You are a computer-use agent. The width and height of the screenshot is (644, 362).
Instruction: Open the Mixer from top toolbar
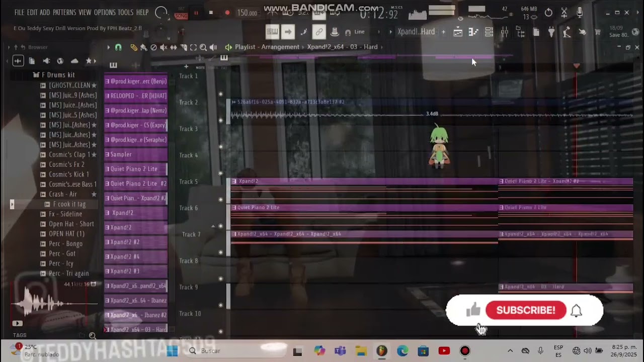(505, 32)
